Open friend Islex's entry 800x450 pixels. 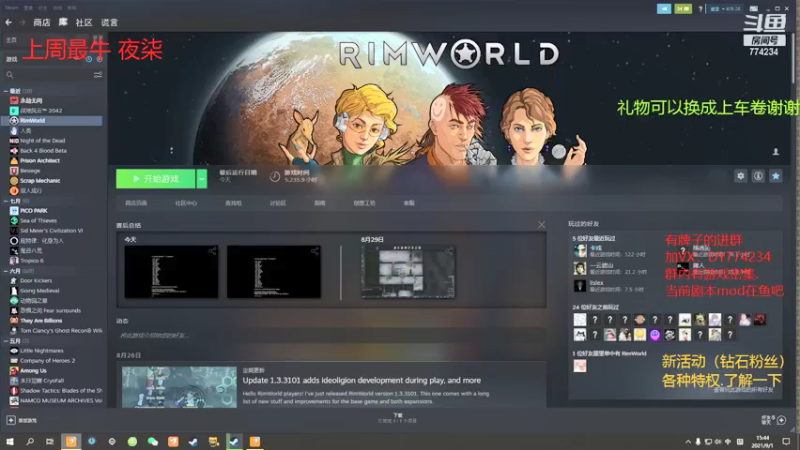pos(608,286)
